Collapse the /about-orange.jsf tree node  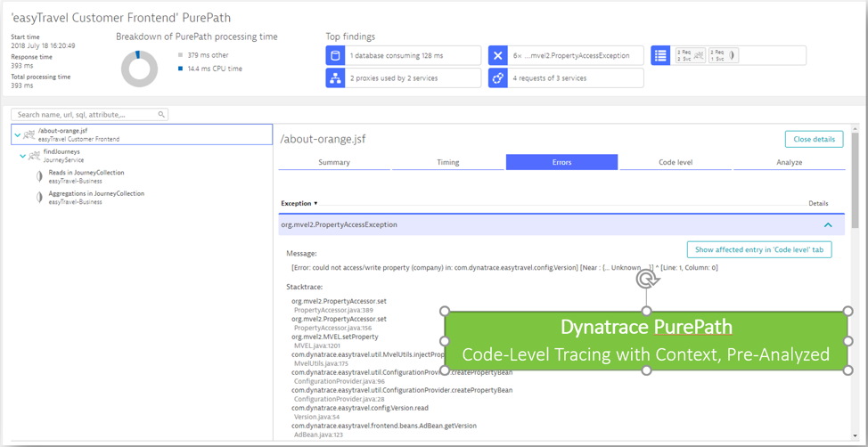point(17,135)
